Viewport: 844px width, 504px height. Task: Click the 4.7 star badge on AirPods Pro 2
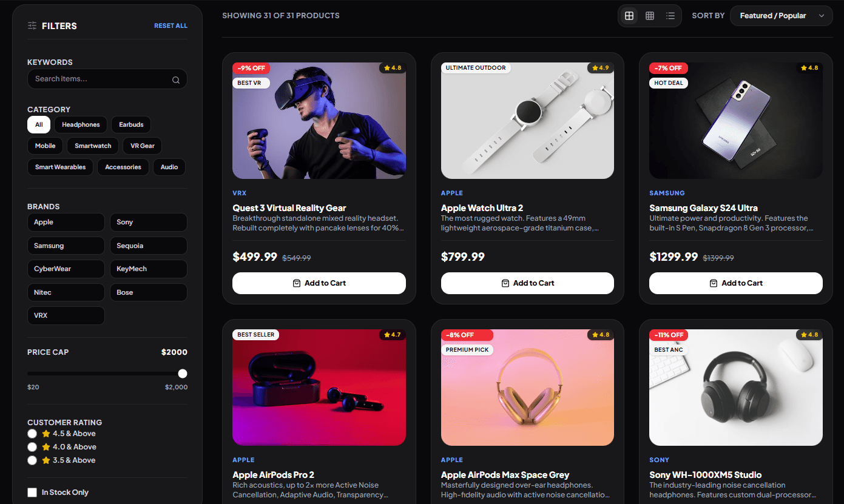393,335
